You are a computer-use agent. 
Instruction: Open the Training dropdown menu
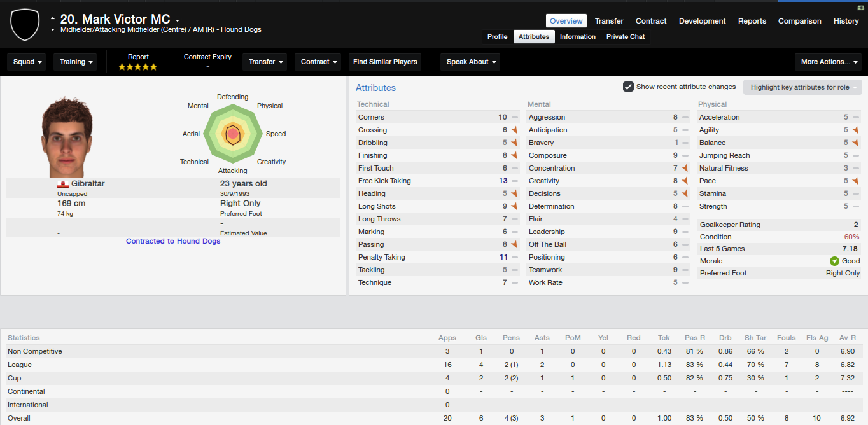click(x=76, y=62)
